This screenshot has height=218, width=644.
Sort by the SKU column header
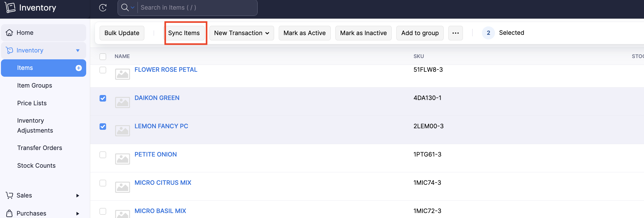(419, 56)
